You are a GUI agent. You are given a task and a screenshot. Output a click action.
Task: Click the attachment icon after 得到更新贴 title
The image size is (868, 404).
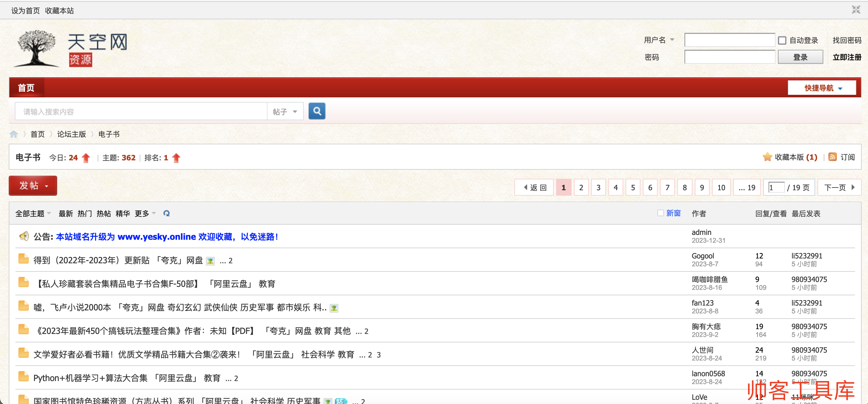[x=210, y=261]
